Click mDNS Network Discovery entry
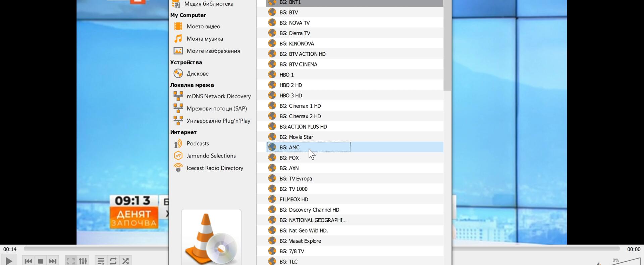Viewport: 644px width, 265px height. (x=218, y=96)
